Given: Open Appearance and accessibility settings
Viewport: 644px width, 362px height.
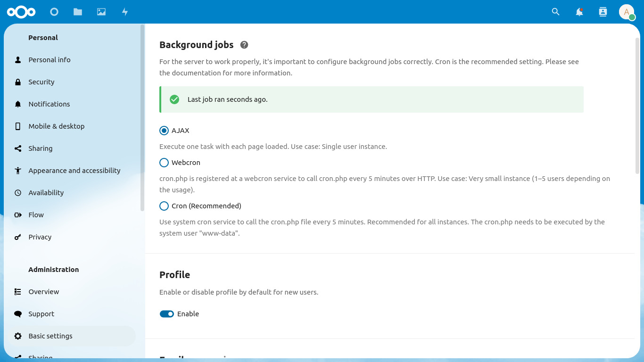Looking at the screenshot, I should tap(74, 171).
